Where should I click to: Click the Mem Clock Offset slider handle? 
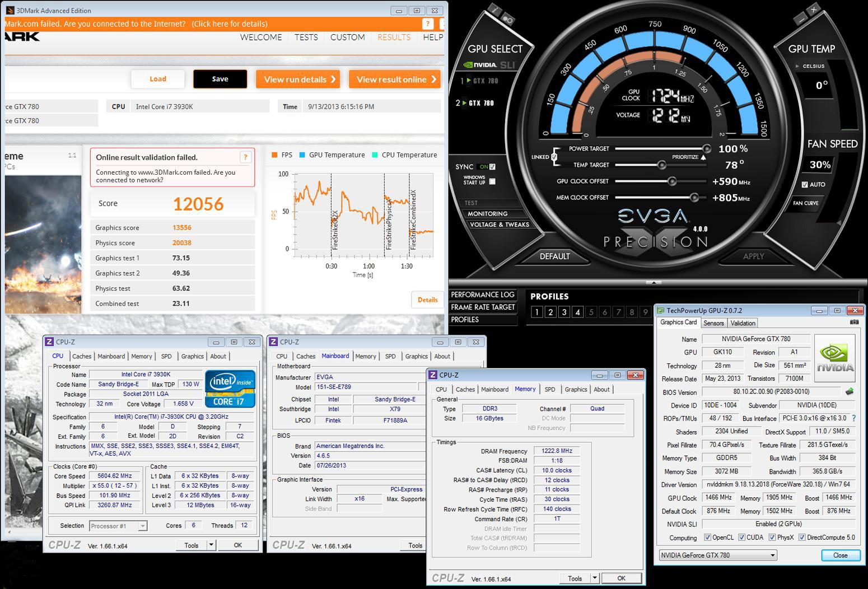click(694, 198)
